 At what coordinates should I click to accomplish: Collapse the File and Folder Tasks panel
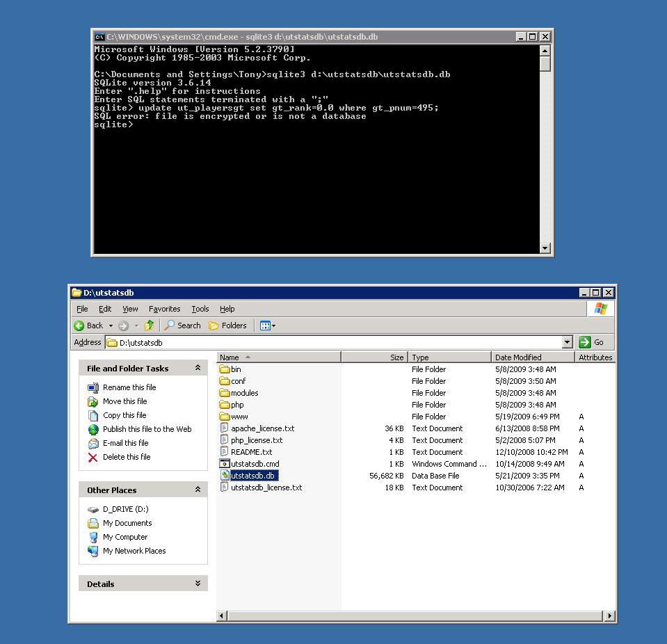point(198,369)
